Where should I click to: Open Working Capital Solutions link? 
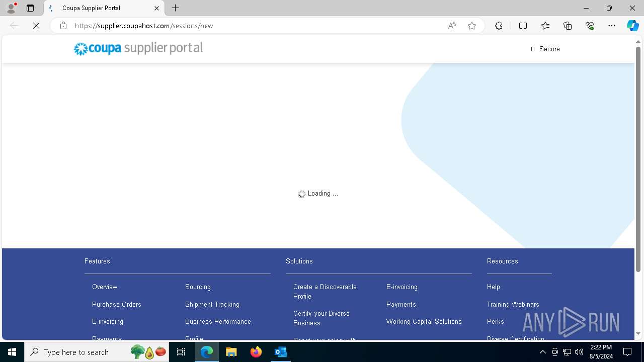tap(424, 321)
